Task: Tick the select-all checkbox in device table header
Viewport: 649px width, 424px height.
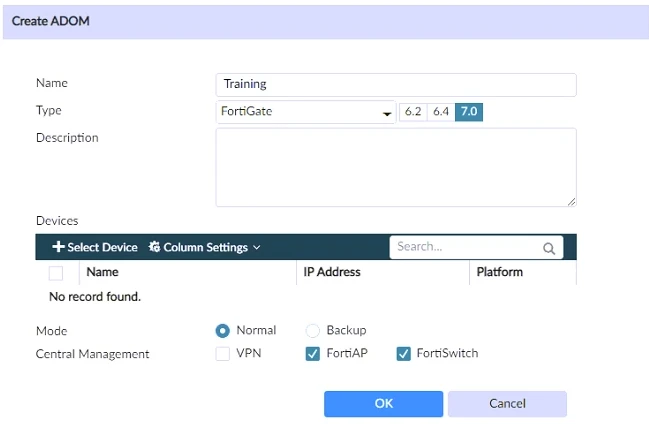Action: tap(56, 272)
